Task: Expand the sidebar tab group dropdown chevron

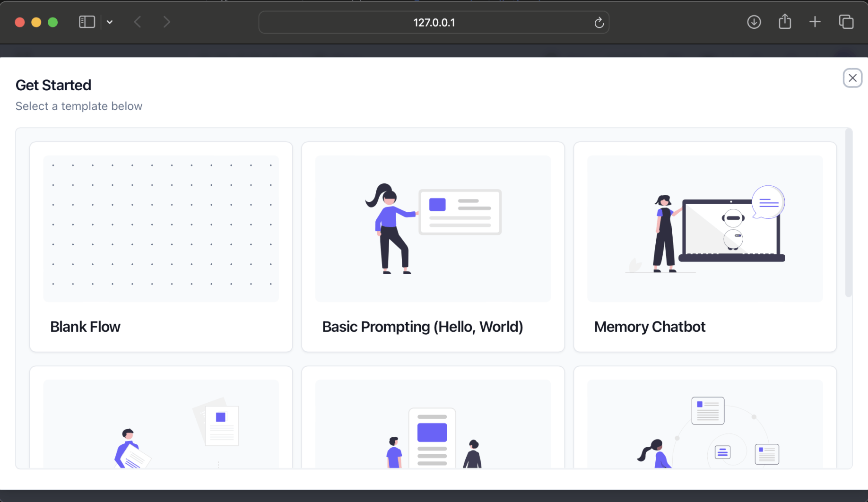Action: click(x=110, y=22)
